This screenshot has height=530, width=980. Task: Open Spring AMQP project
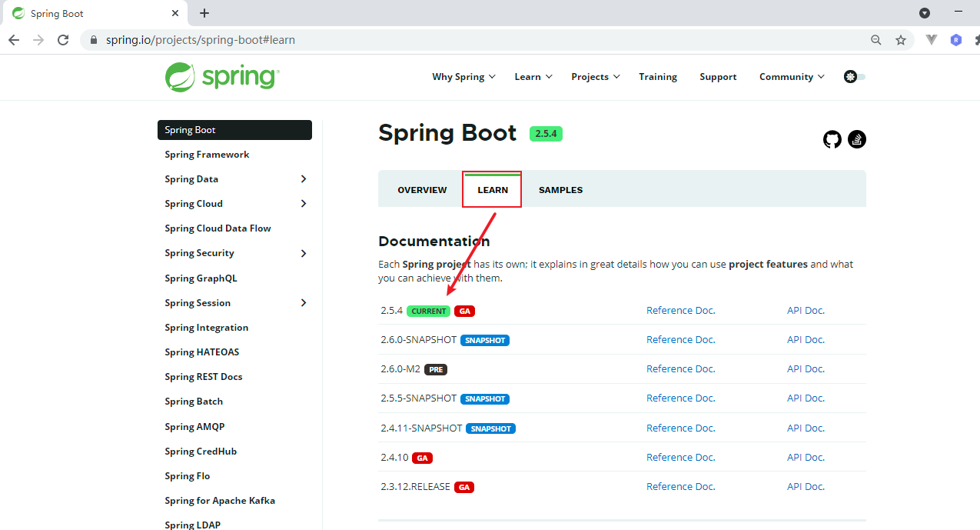[194, 427]
